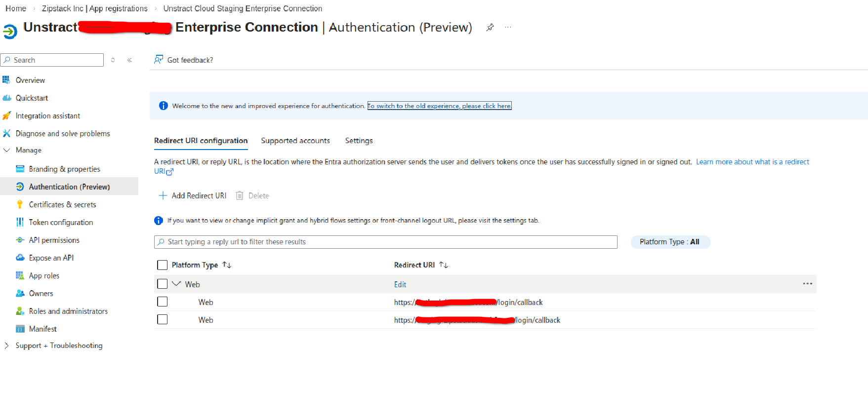Collapse the Web platform group chevron
This screenshot has width=868, height=420.
click(176, 284)
